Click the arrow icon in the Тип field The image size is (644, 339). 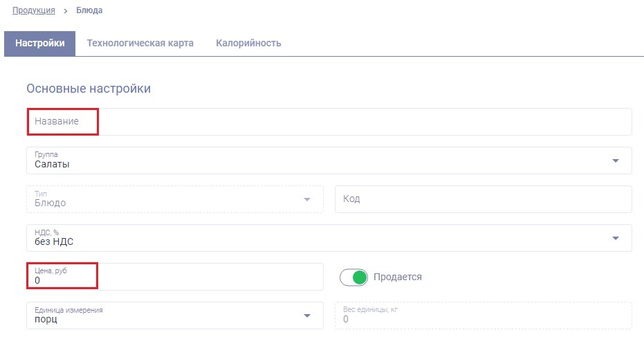pos(307,200)
